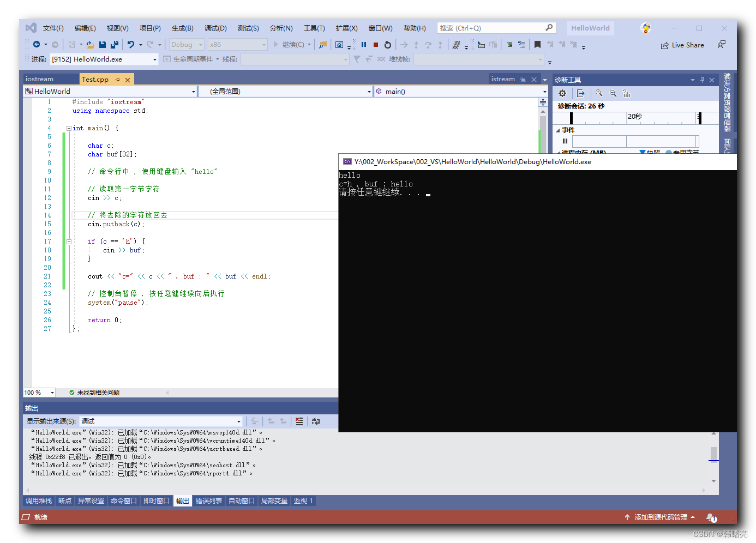Viewport: 756px width, 543px height.
Task: Click 添加到源代码管理 in status bar
Action: [661, 517]
